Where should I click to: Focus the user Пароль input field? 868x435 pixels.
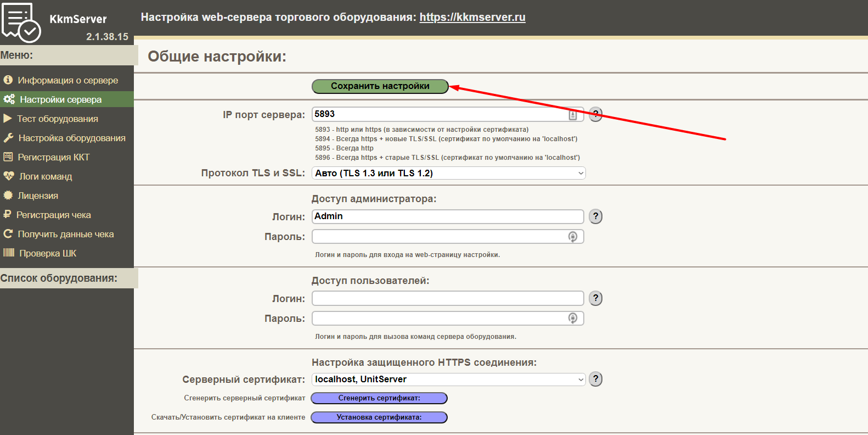pos(448,319)
